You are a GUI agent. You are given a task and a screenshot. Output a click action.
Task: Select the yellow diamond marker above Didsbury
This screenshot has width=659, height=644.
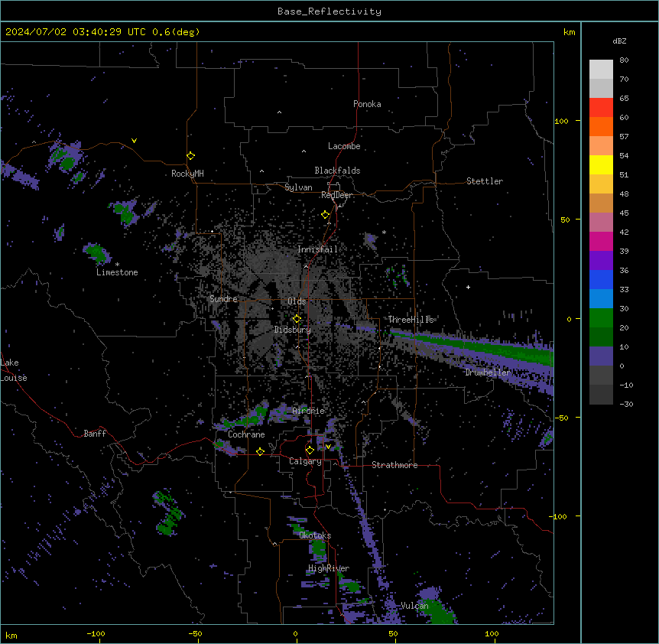coord(297,319)
